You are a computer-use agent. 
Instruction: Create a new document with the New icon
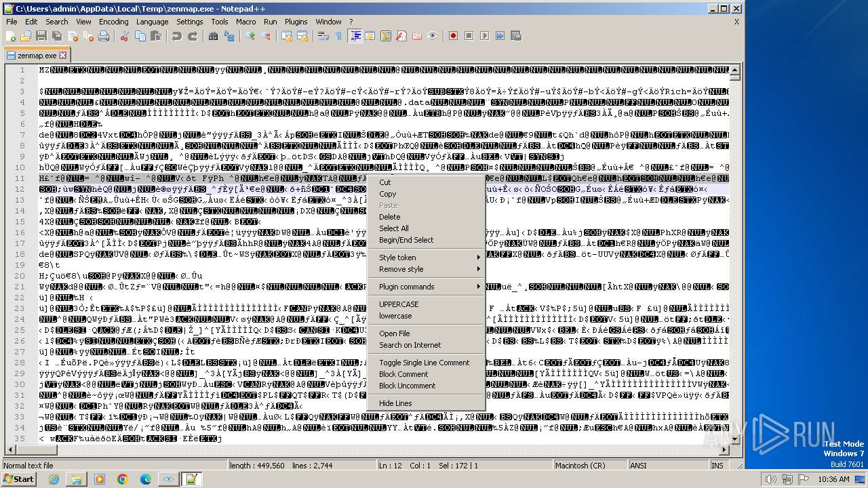(11, 36)
